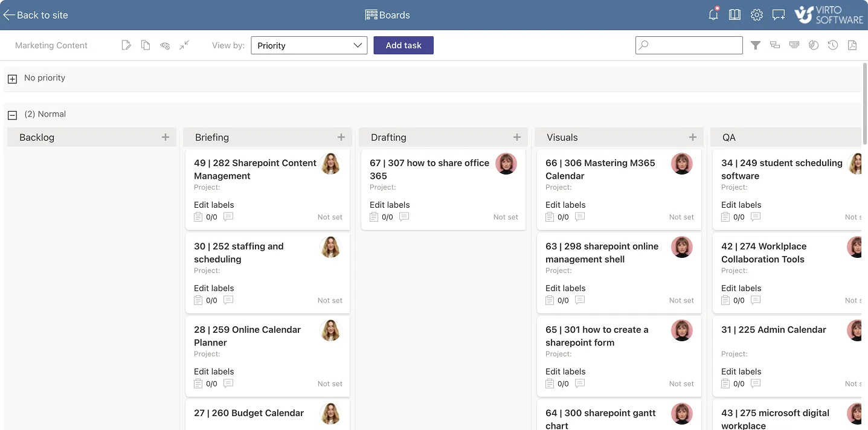Image resolution: width=868 pixels, height=430 pixels.
Task: Open the filter funnel icon on the toolbar
Action: (756, 45)
